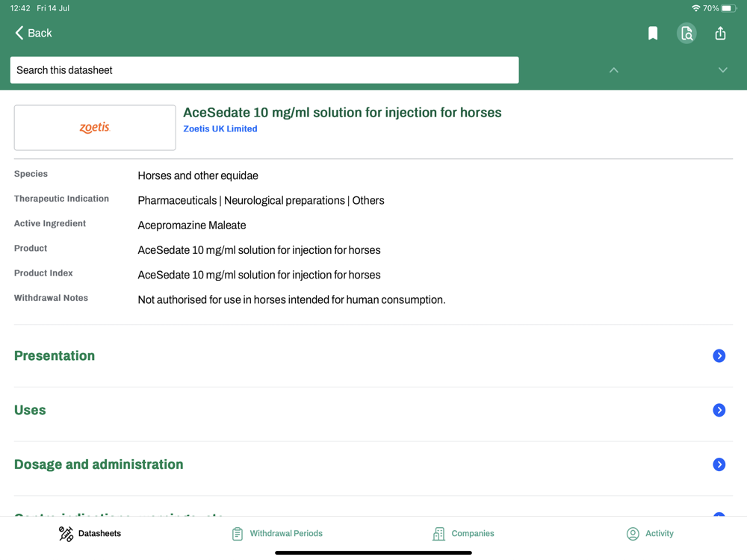Jump to the next search result (down arrow)
The height and width of the screenshot is (560, 747).
pos(722,70)
